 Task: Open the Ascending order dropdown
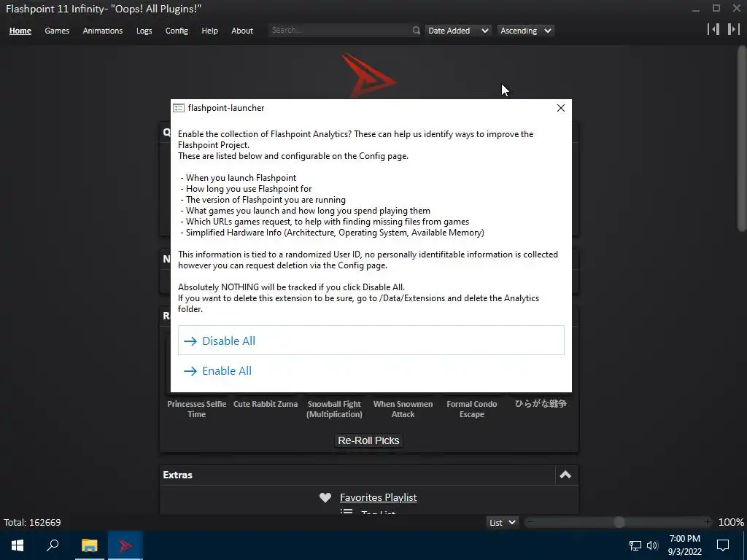point(525,31)
